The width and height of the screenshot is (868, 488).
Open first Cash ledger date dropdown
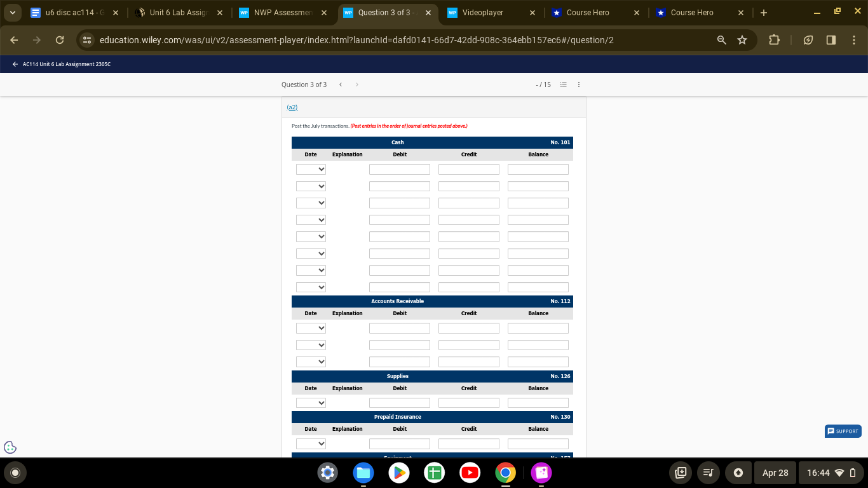point(311,170)
